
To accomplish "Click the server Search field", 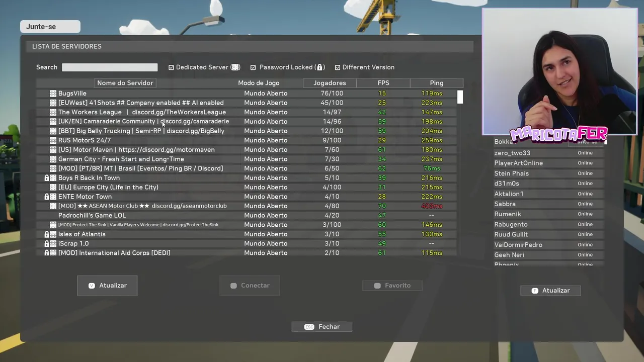I will coord(110,67).
